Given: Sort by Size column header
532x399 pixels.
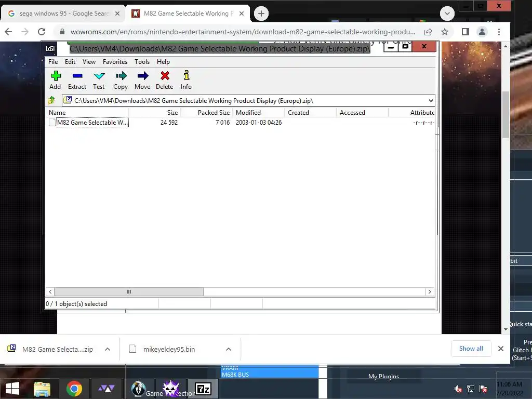Looking at the screenshot, I should coord(155,113).
